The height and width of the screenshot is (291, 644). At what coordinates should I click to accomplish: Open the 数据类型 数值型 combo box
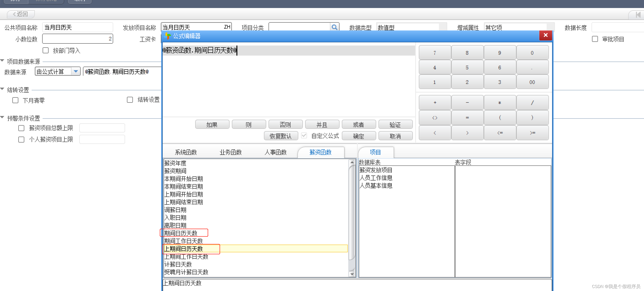[x=411, y=27]
